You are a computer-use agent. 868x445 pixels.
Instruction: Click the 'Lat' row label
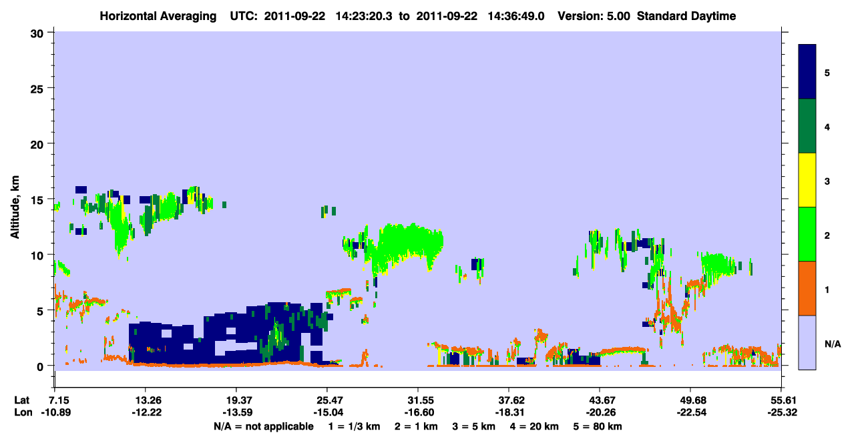coord(22,400)
